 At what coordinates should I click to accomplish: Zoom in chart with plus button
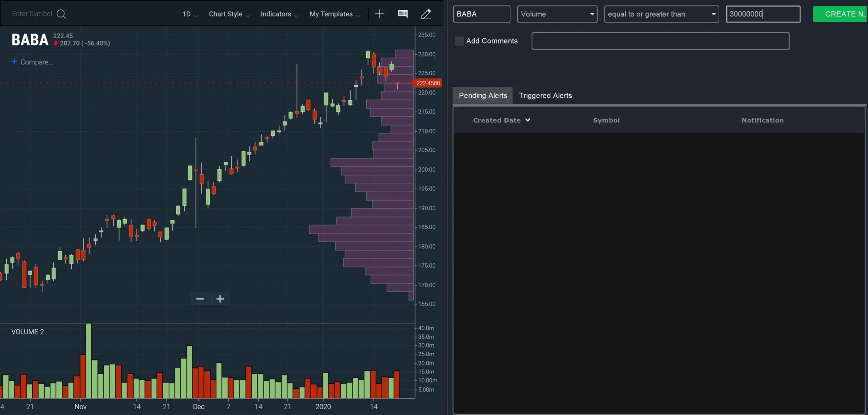[x=220, y=299]
